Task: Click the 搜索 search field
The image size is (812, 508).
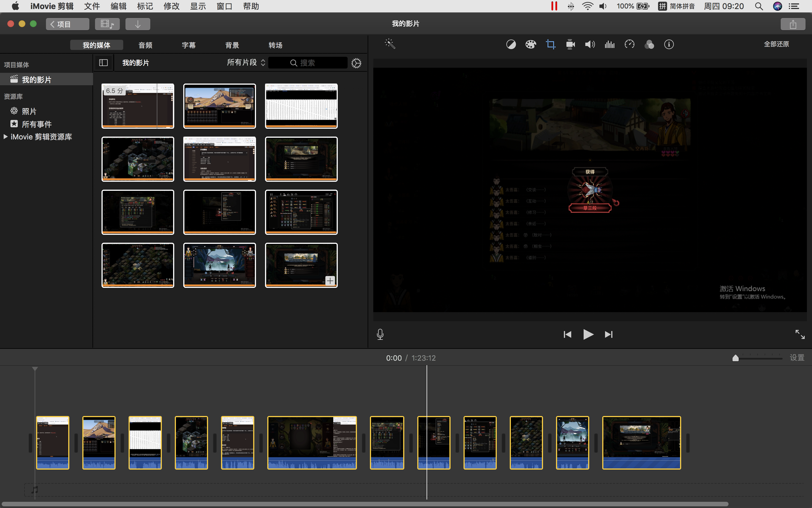Action: (308, 63)
